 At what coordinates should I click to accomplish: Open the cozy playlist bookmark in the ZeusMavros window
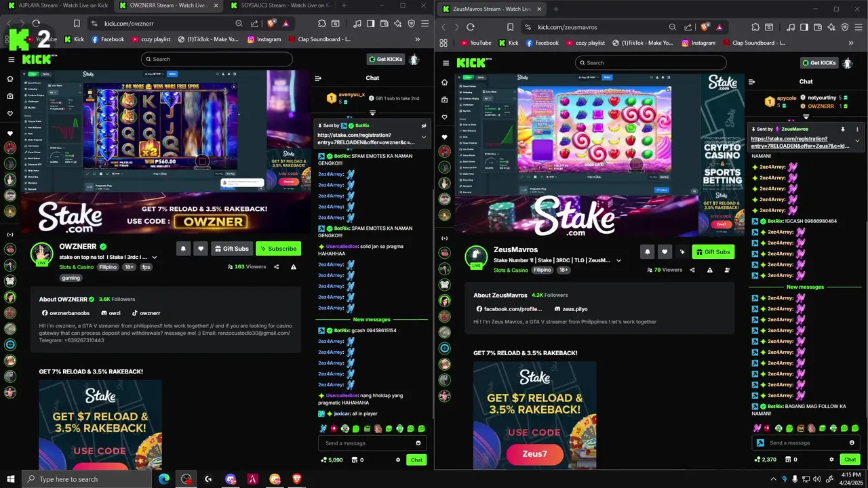click(585, 43)
